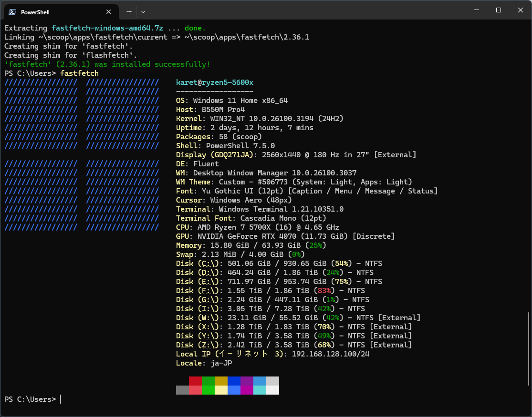Viewport: 532px width, 417px height.
Task: Maximize the terminal window
Action: (x=499, y=10)
